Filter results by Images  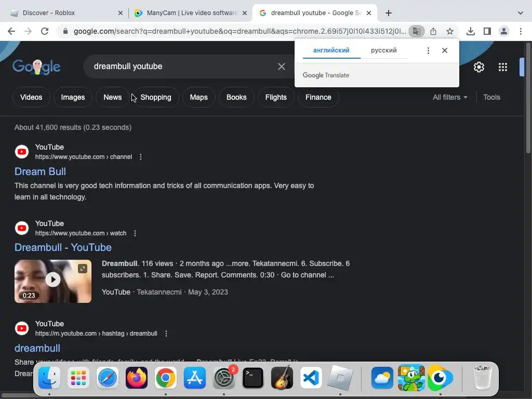tap(73, 97)
